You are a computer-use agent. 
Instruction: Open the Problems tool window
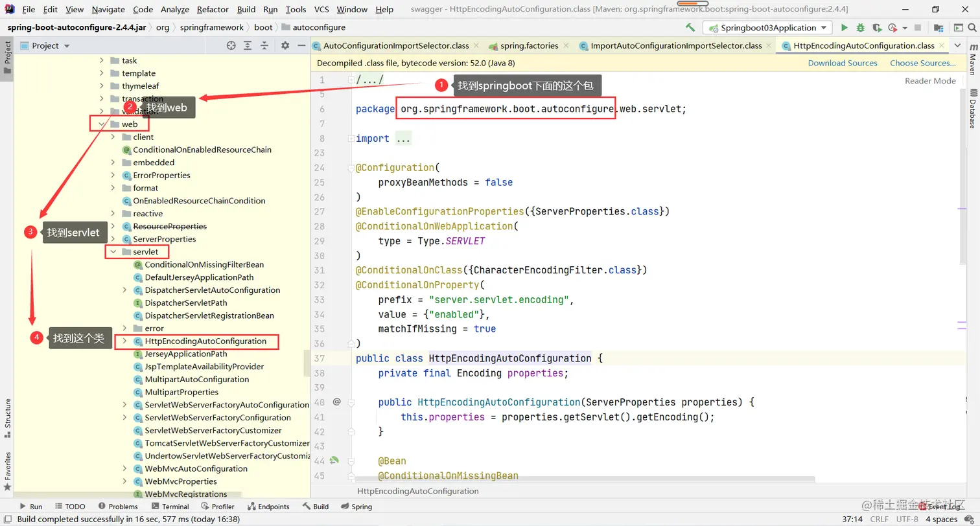[117, 507]
